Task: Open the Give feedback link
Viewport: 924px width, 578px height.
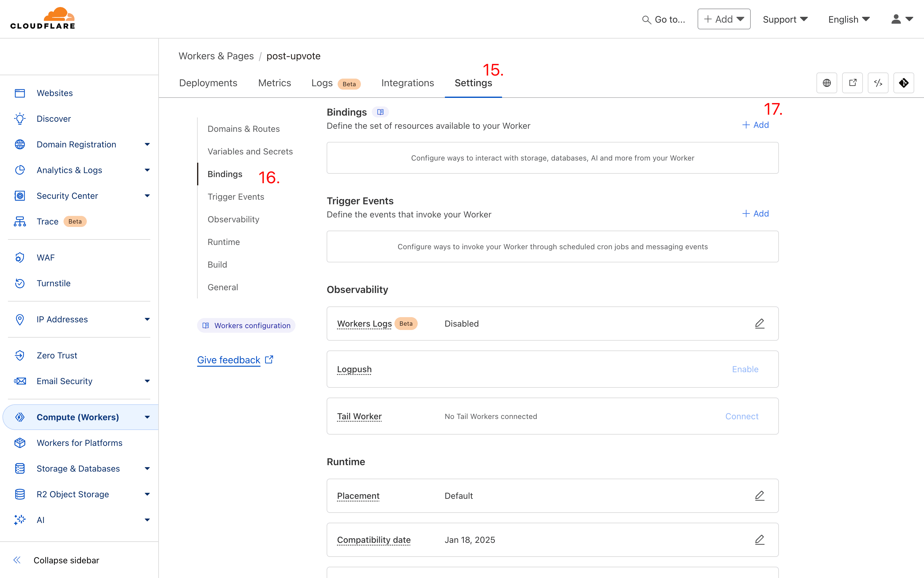Action: click(235, 360)
